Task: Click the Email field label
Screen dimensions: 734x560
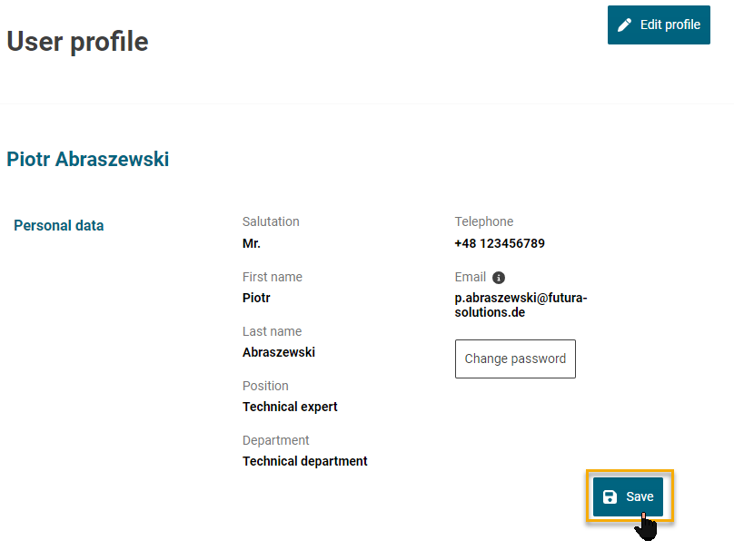Action: (x=471, y=277)
